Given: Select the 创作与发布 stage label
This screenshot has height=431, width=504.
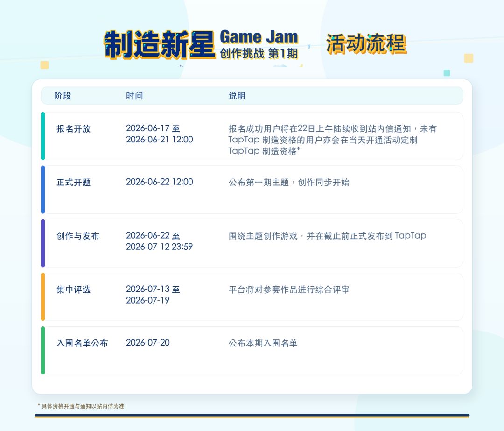Looking at the screenshot, I should pos(78,236).
